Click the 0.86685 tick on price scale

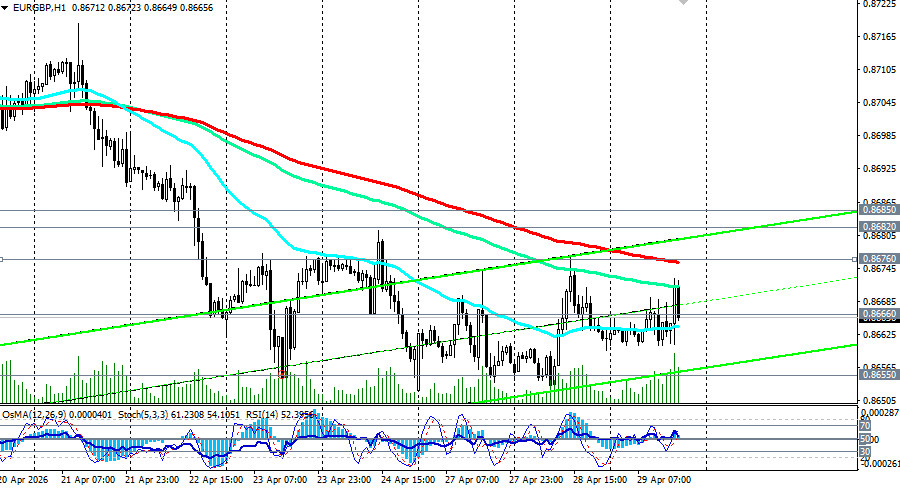[x=879, y=301]
